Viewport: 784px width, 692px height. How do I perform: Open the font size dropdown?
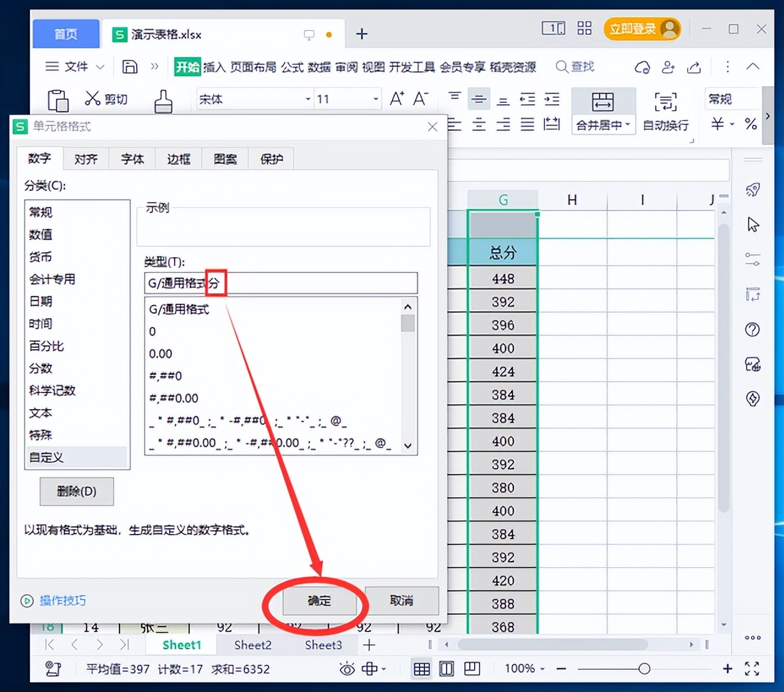point(375,99)
